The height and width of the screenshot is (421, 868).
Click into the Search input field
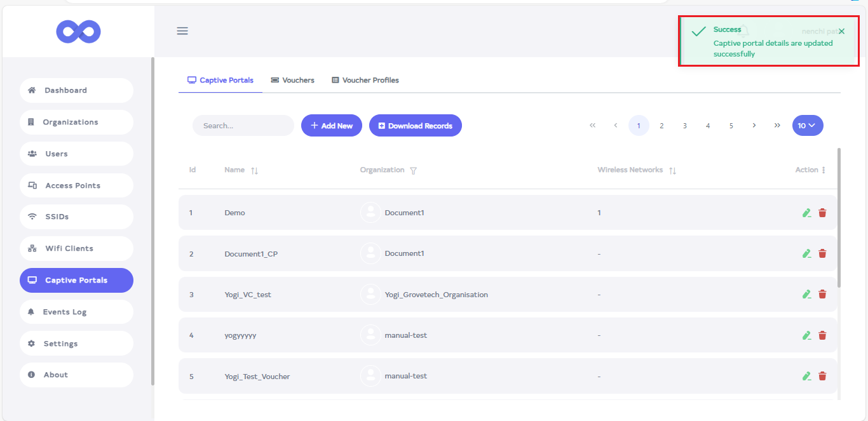[x=243, y=126]
